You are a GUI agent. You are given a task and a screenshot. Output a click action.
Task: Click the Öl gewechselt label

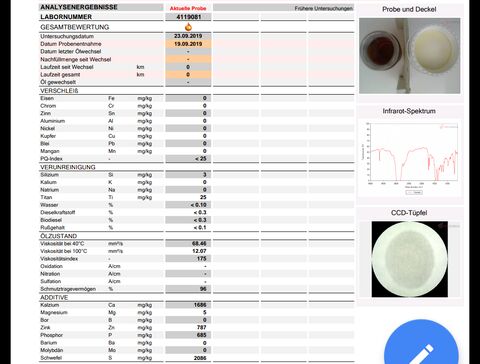coord(58,82)
